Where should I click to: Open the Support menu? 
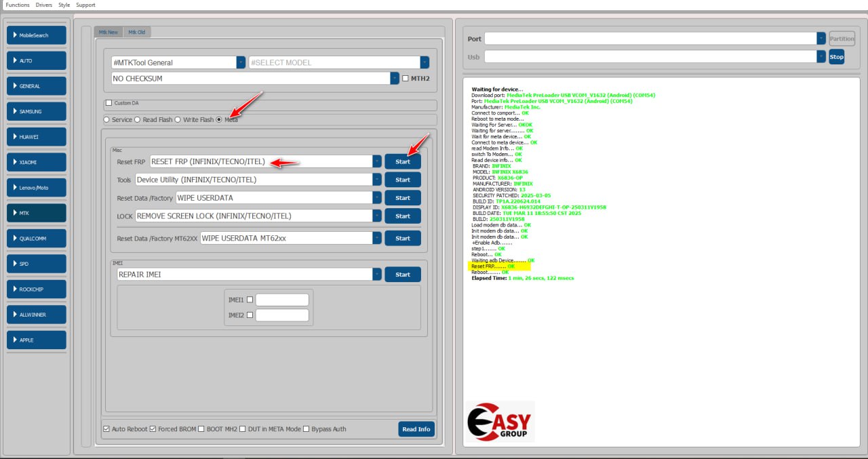click(85, 5)
